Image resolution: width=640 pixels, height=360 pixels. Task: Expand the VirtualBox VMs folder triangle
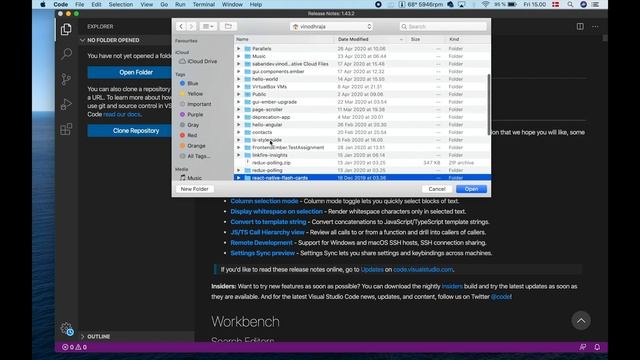click(239, 87)
